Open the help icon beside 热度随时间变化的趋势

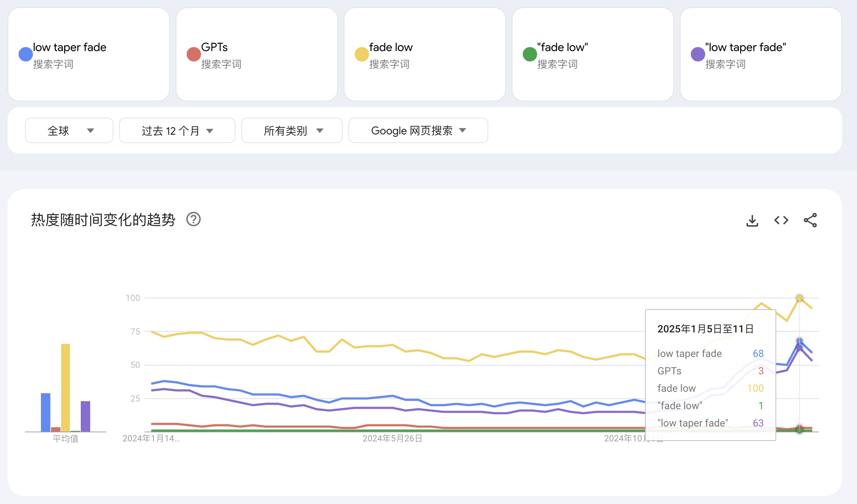pos(193,219)
